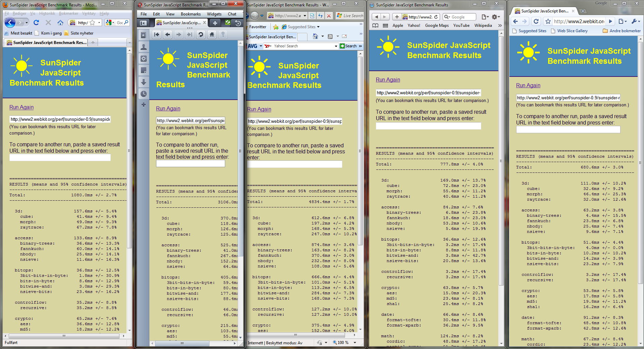The image size is (644, 349).
Task: Open Opera closed tabs trash icon
Action: (238, 23)
